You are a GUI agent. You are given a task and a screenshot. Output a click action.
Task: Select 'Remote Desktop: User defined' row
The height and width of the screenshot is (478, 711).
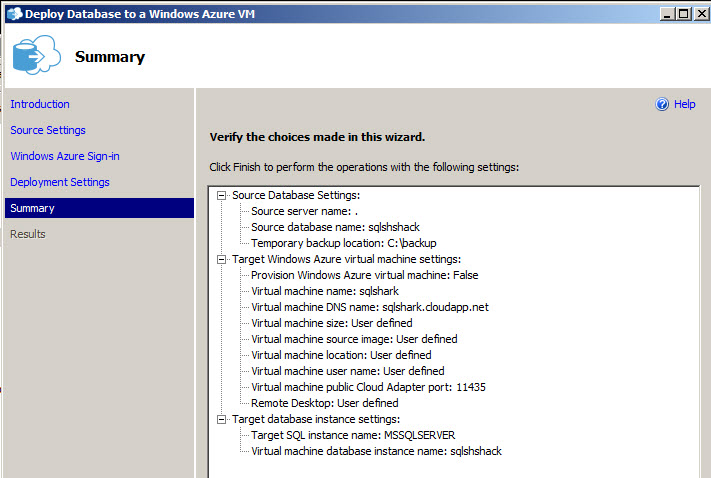pos(325,403)
